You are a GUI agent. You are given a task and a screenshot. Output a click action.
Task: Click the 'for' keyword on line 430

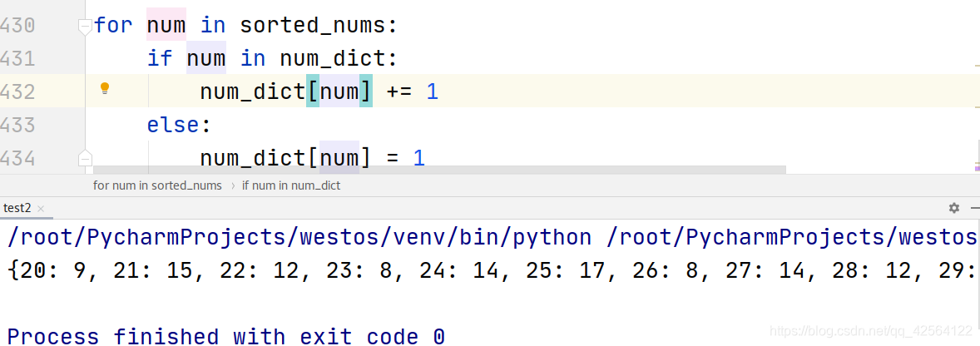click(113, 27)
